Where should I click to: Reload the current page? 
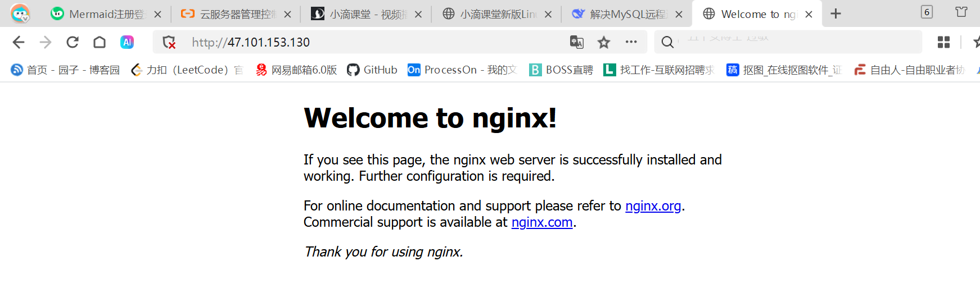(73, 42)
